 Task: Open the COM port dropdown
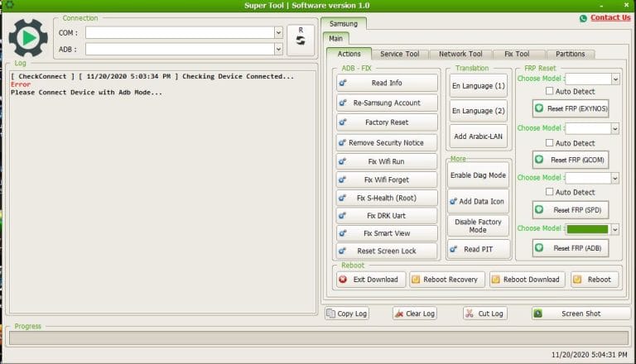pyautogui.click(x=278, y=33)
